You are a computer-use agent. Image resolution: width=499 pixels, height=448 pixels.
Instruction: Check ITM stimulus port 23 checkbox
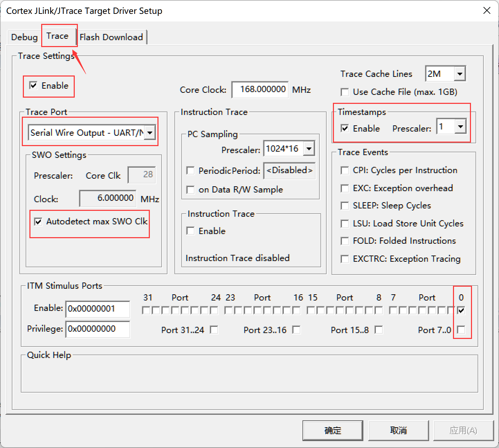click(228, 310)
